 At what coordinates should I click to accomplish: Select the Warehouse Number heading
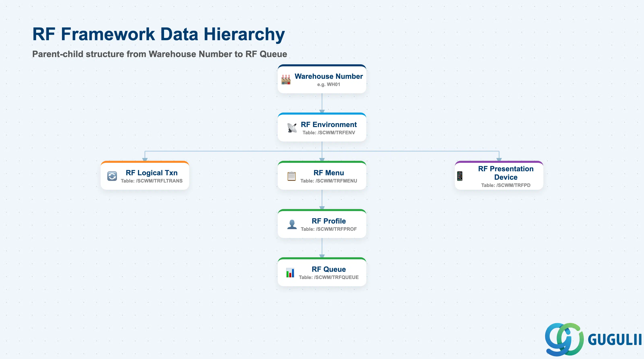(x=328, y=76)
